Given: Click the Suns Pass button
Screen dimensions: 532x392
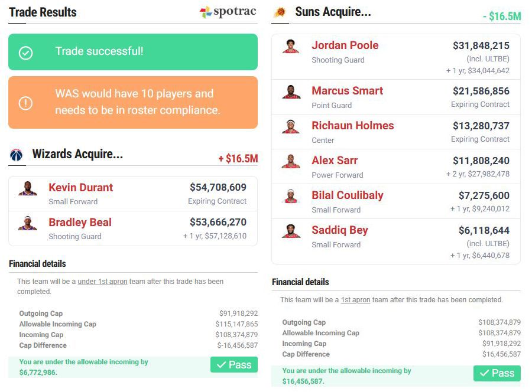Looking at the screenshot, I should (497, 373).
